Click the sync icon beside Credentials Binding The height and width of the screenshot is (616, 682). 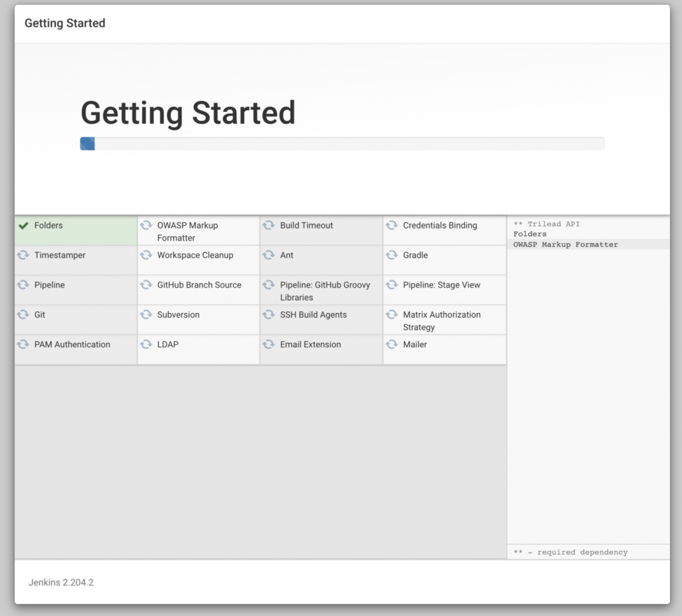pyautogui.click(x=392, y=225)
